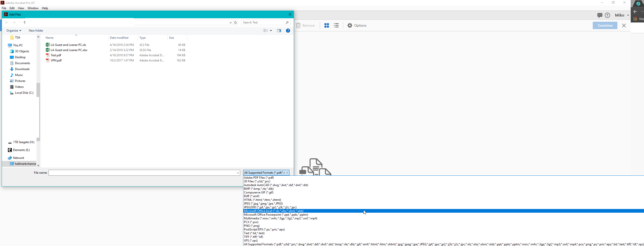Open the Help menu
This screenshot has width=644, height=246.
[x=45, y=8]
